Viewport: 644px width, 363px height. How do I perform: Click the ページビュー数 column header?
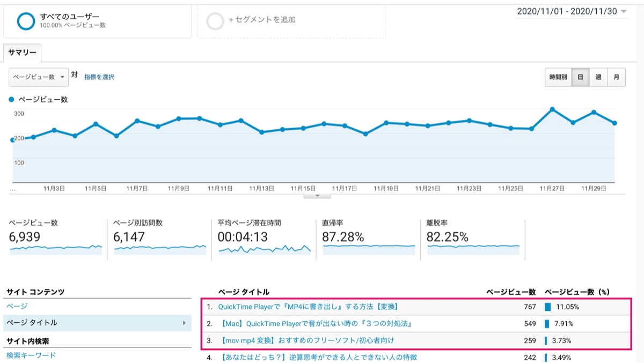[x=511, y=292]
